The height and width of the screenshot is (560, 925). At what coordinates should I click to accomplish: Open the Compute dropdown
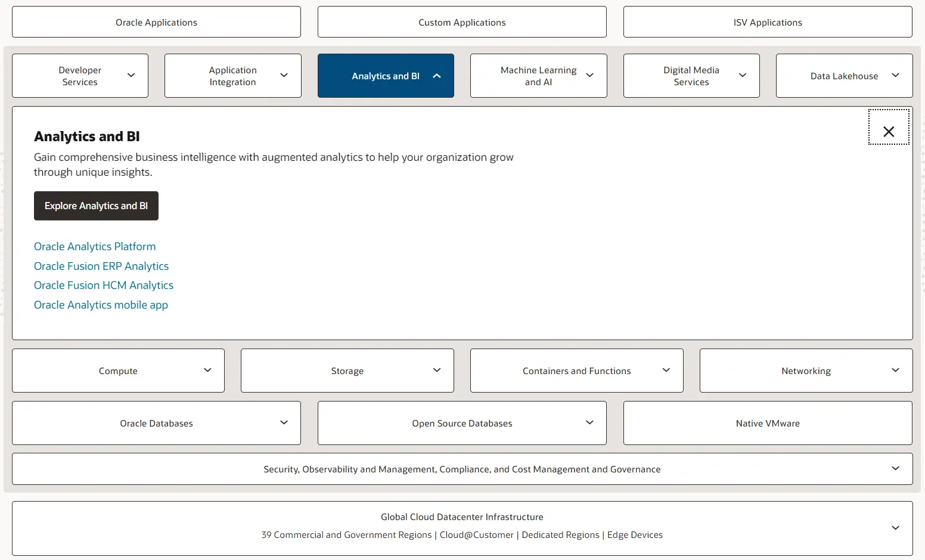(118, 371)
